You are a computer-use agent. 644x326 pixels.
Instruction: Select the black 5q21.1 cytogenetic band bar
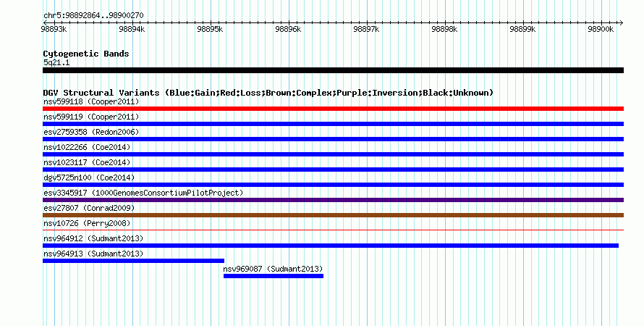[333, 70]
